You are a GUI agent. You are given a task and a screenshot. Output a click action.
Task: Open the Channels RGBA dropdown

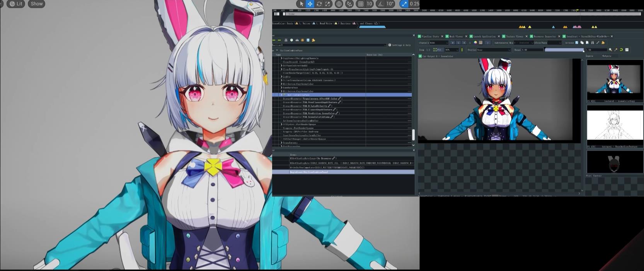[x=439, y=43]
